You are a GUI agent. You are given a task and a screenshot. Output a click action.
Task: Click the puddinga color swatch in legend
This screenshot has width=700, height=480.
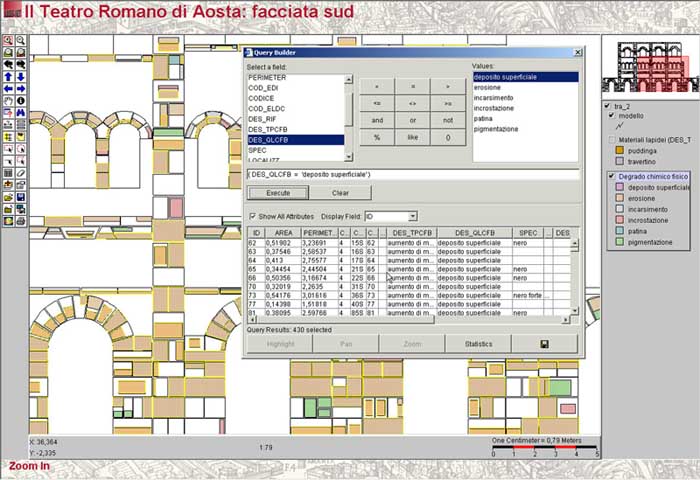[619, 150]
